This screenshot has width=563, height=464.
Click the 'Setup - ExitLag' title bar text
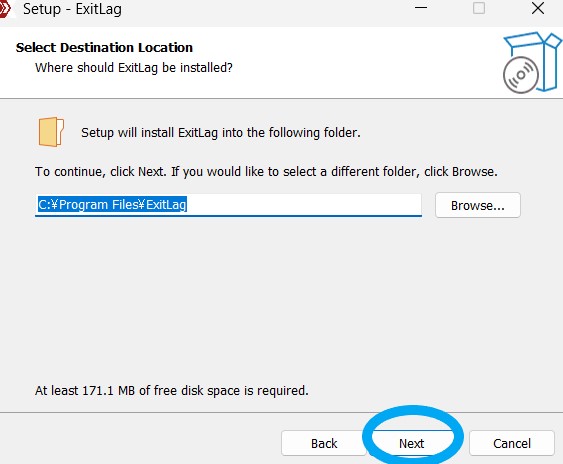[x=72, y=9]
